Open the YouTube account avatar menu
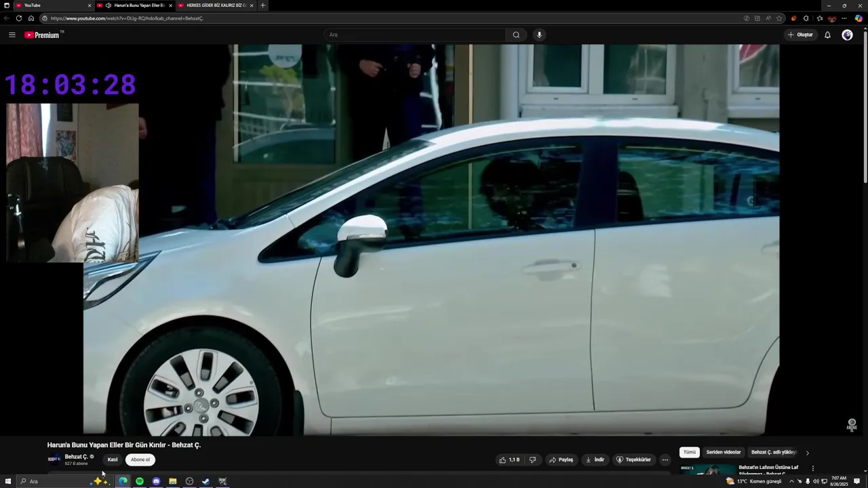 847,35
